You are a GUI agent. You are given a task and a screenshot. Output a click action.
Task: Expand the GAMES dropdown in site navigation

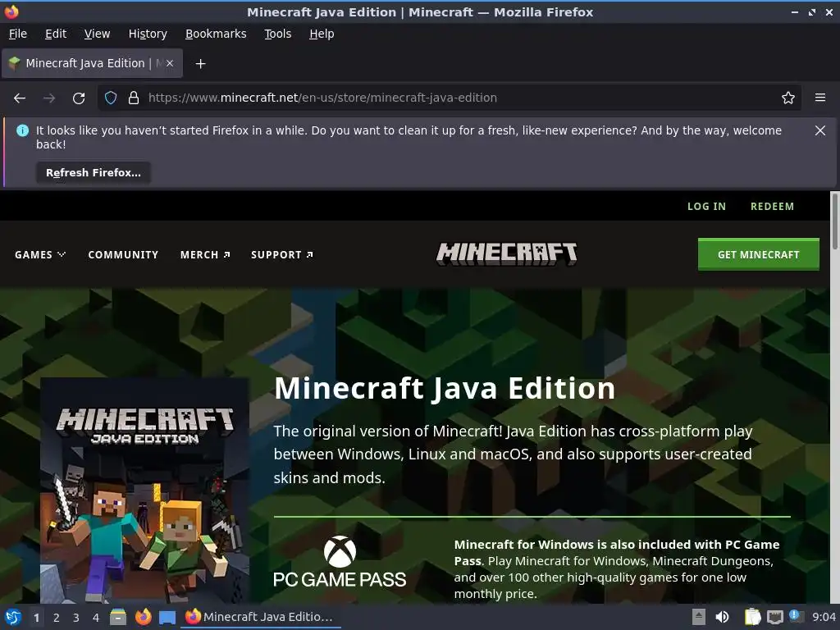tap(40, 255)
